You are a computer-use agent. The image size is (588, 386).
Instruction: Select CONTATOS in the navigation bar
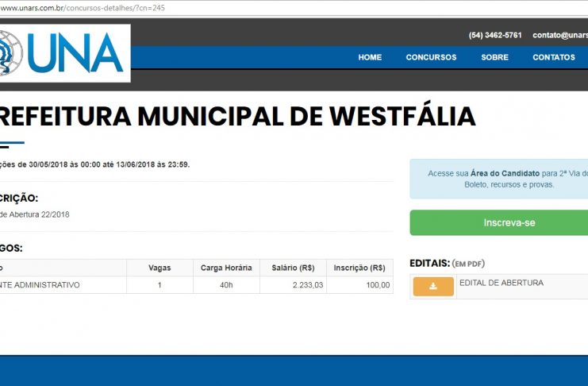pyautogui.click(x=553, y=57)
